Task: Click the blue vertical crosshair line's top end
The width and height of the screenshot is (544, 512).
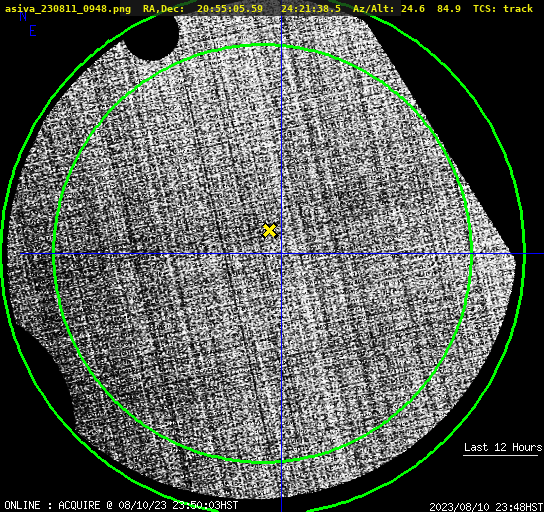Action: coord(281,17)
